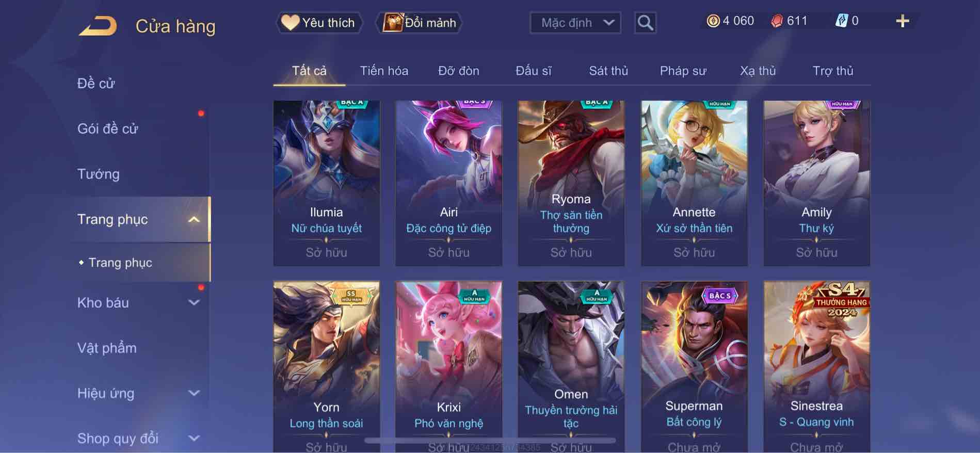980x453 pixels.
Task: Expand the Shop quy đổi section
Action: (194, 439)
